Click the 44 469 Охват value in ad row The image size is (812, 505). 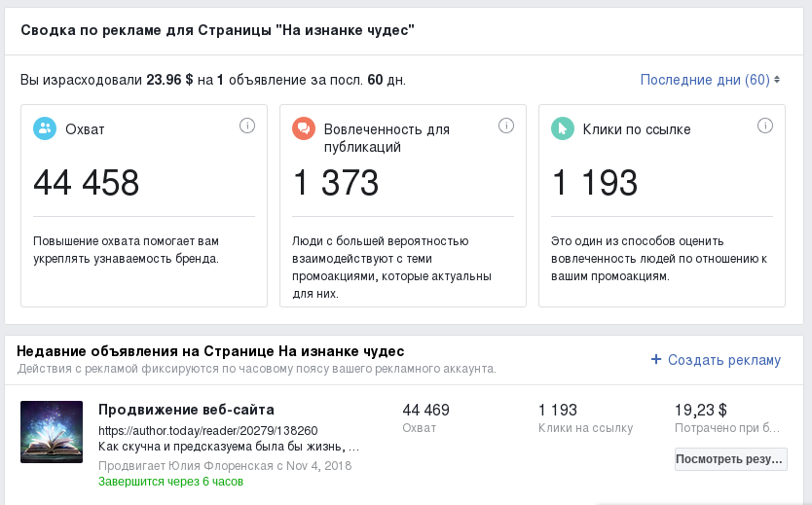click(425, 410)
